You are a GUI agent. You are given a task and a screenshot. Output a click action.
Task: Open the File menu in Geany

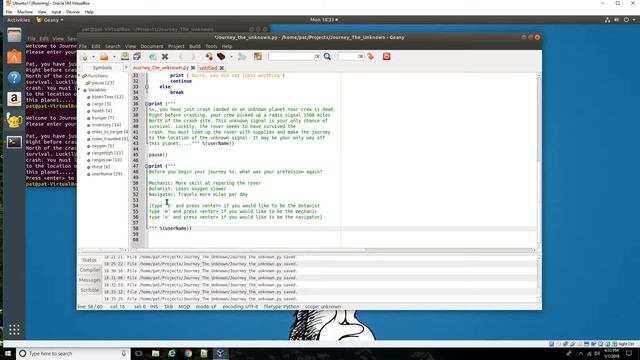pos(83,46)
